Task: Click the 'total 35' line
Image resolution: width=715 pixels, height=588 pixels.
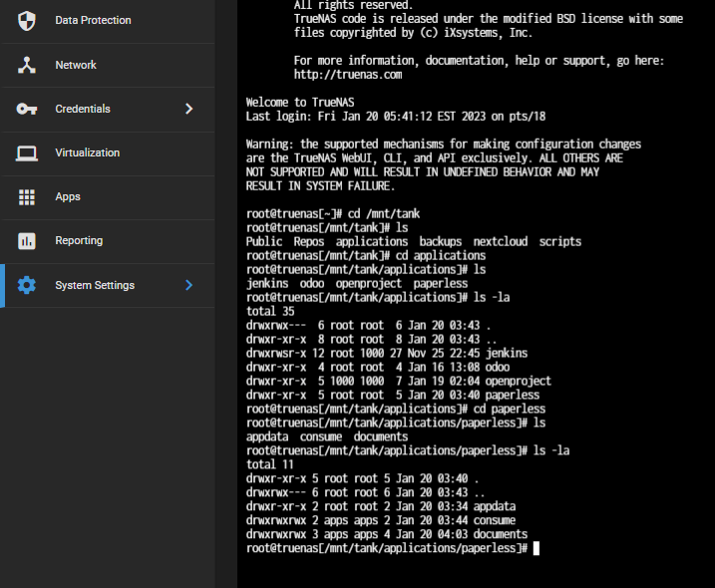Action: click(270, 311)
